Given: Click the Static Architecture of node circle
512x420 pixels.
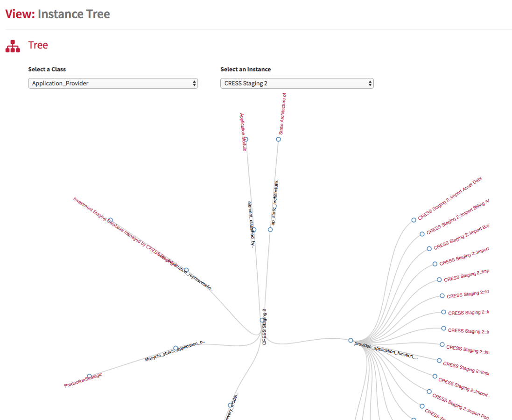Looking at the screenshot, I should coord(278,139).
